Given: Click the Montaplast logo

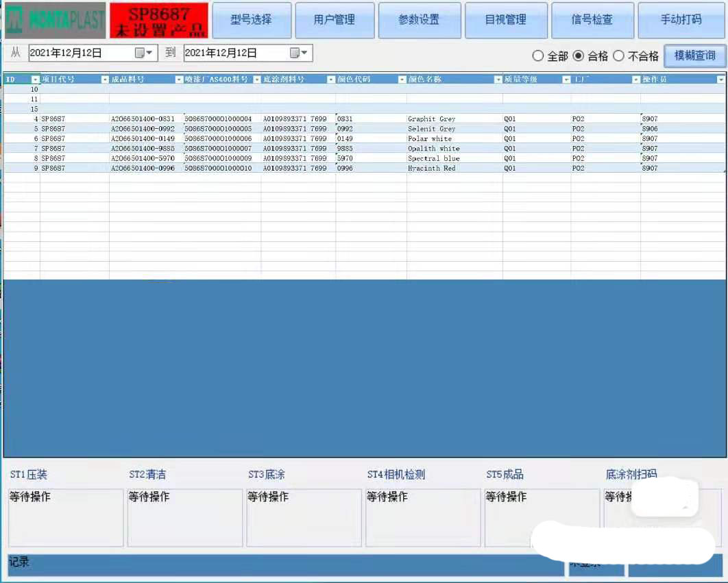Looking at the screenshot, I should click(x=55, y=20).
